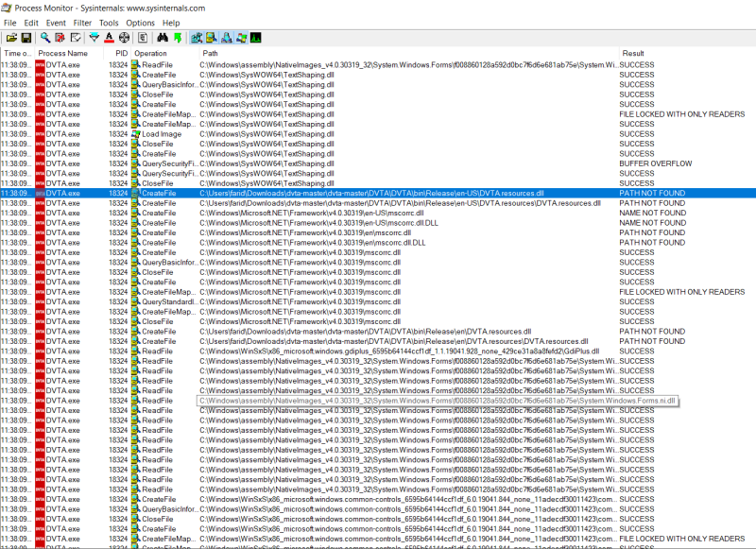Select highlighted en-US\DVTA.resources.dll path
This screenshot has width=756, height=549.
[371, 194]
